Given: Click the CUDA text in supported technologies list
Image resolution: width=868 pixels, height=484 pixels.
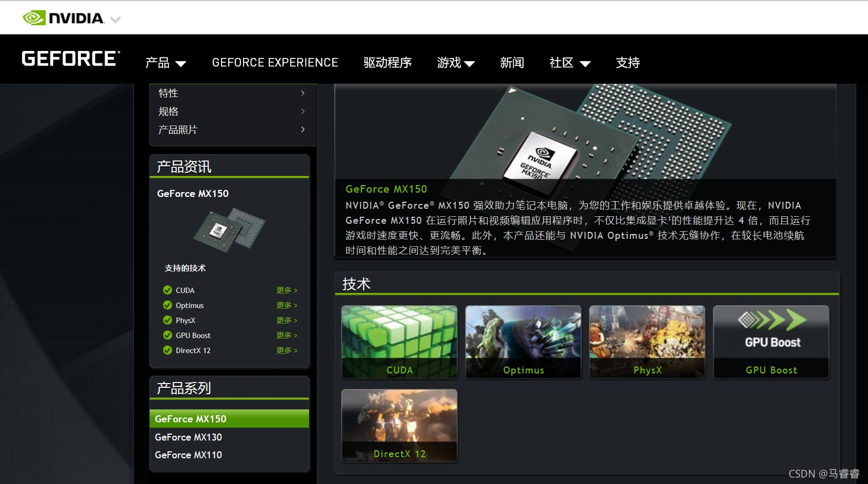Looking at the screenshot, I should point(185,290).
